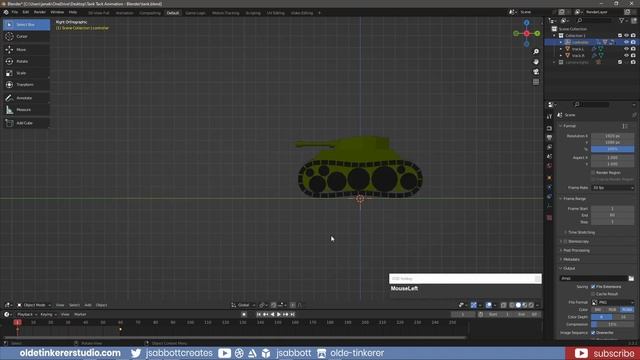The height and width of the screenshot is (360, 640).
Task: Enable Stereoscopy checkbox
Action: pyautogui.click(x=565, y=242)
